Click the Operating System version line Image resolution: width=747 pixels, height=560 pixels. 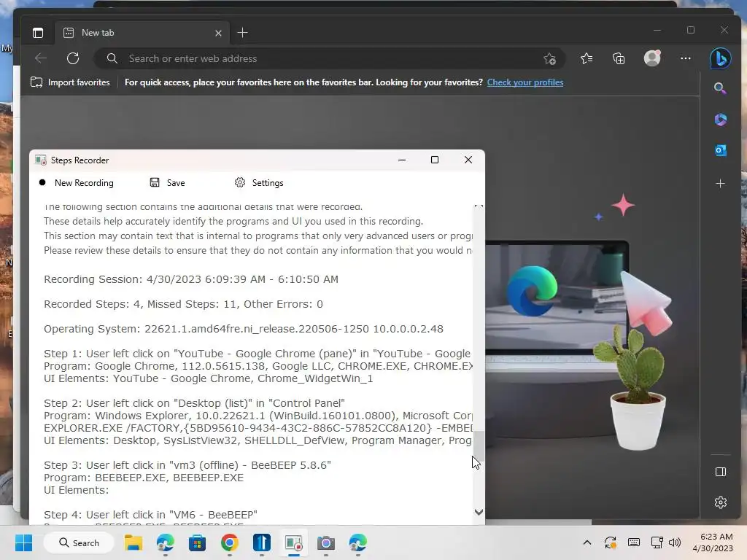pyautogui.click(x=244, y=329)
